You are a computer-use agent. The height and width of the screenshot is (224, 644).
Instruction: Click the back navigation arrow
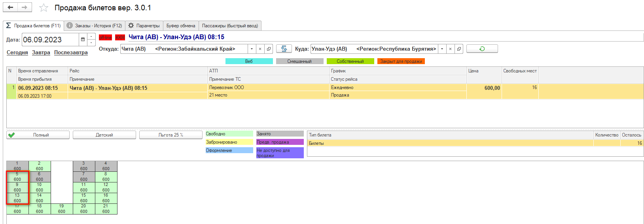(x=10, y=8)
